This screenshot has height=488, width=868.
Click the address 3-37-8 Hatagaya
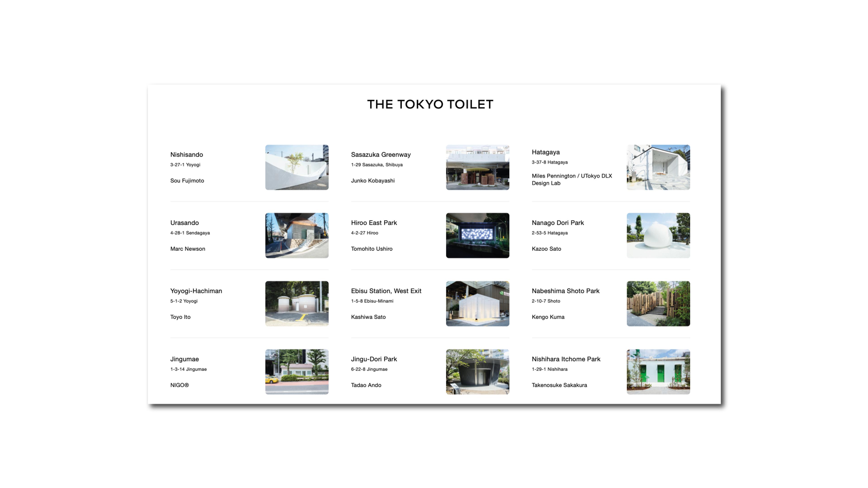click(550, 162)
